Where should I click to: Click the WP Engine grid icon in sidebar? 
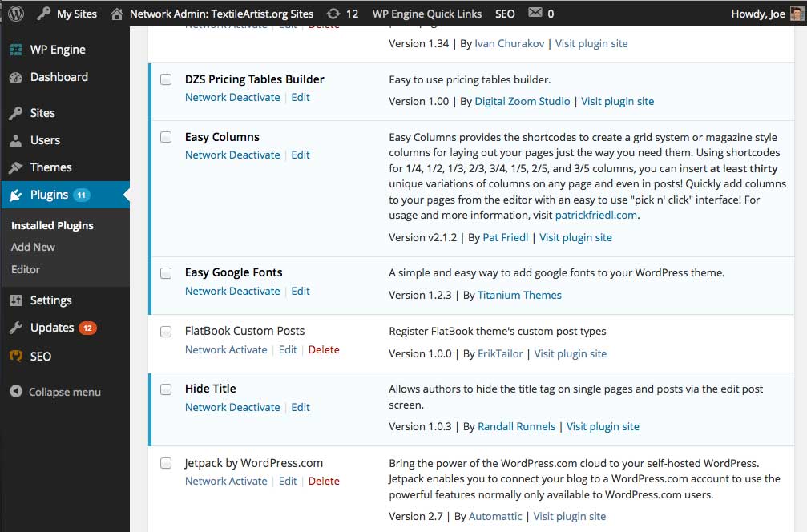[x=16, y=50]
